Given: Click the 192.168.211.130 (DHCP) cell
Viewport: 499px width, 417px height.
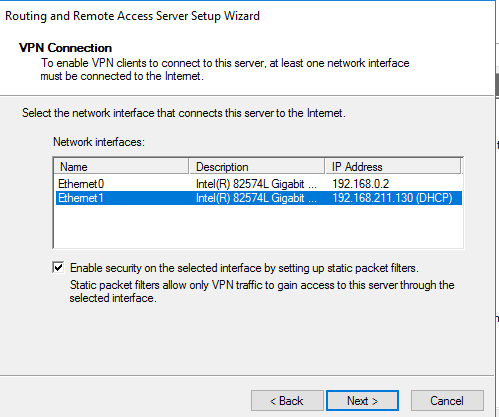Looking at the screenshot, I should (x=392, y=198).
